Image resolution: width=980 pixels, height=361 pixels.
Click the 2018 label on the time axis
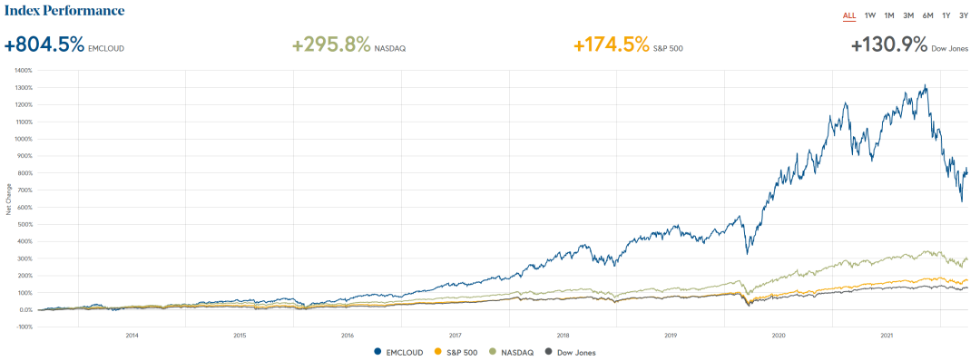(563, 336)
